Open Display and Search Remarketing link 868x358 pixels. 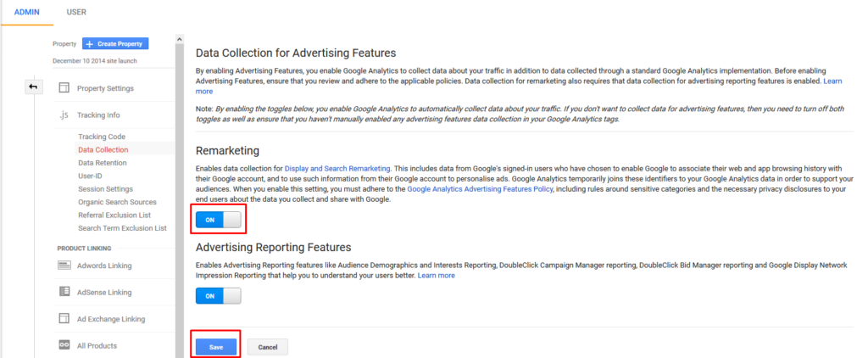337,168
